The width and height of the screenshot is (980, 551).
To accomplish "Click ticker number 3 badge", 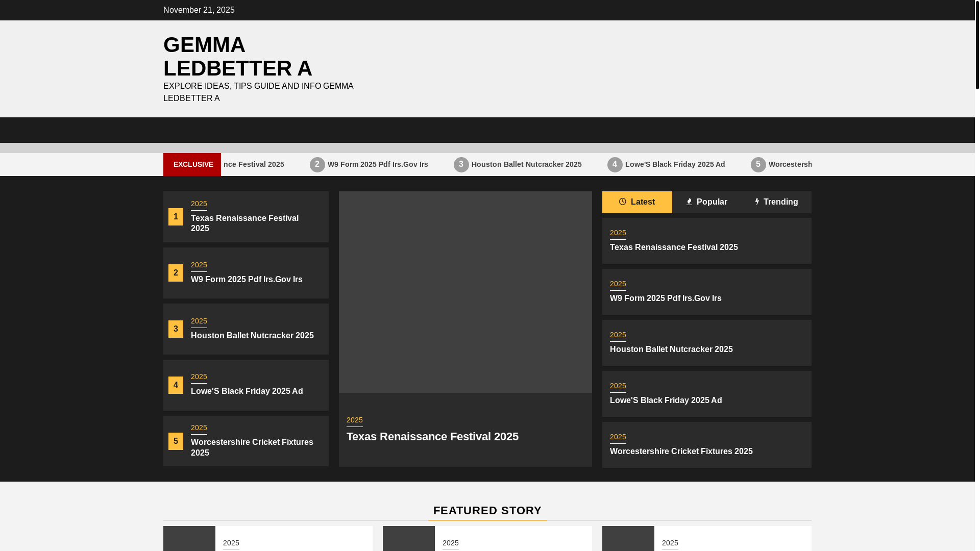I will (461, 164).
